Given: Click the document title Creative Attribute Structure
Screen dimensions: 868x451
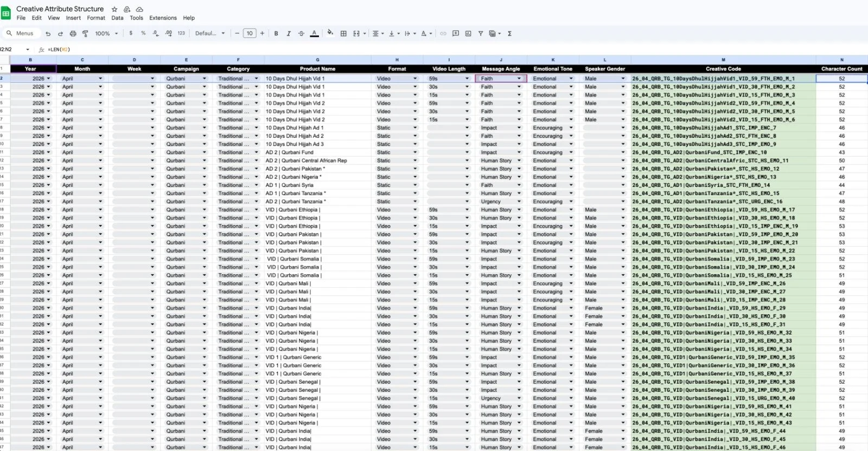Looking at the screenshot, I should coord(60,9).
